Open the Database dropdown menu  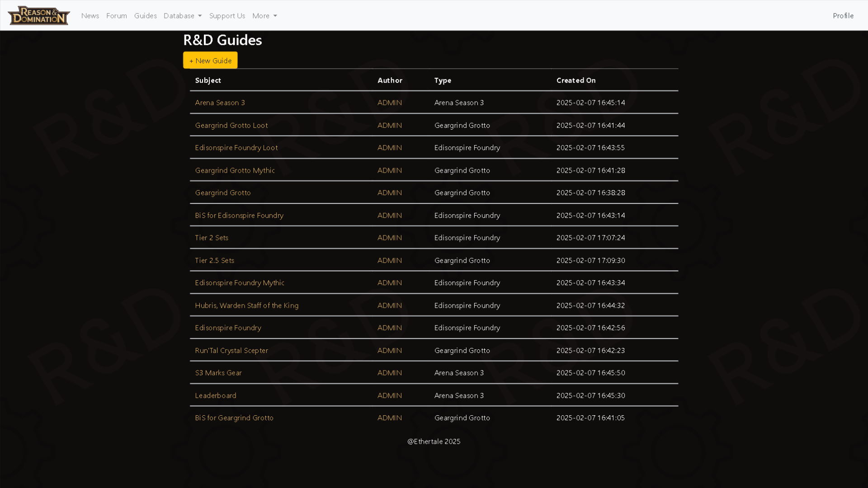click(x=182, y=15)
